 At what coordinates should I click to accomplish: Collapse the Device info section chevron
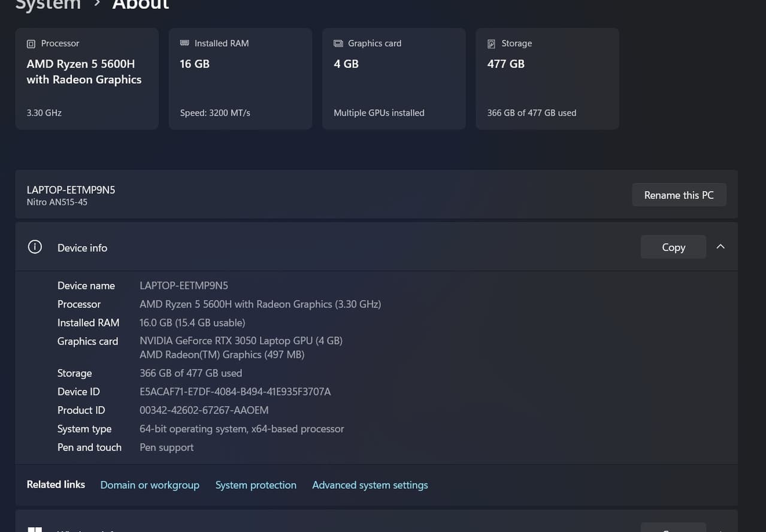pos(720,247)
